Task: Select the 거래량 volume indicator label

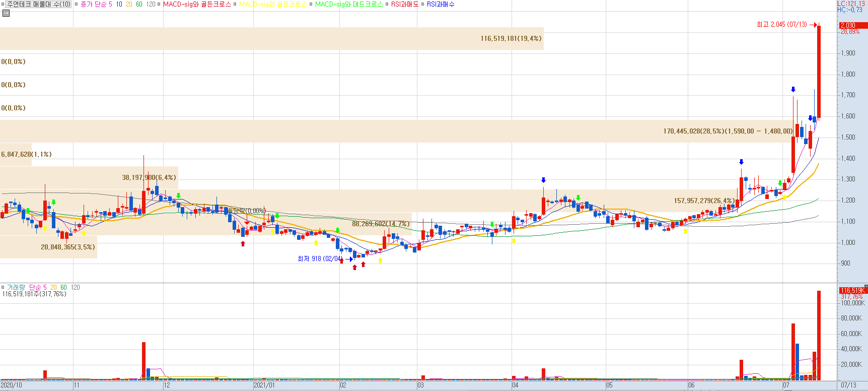Action: pyautogui.click(x=16, y=287)
